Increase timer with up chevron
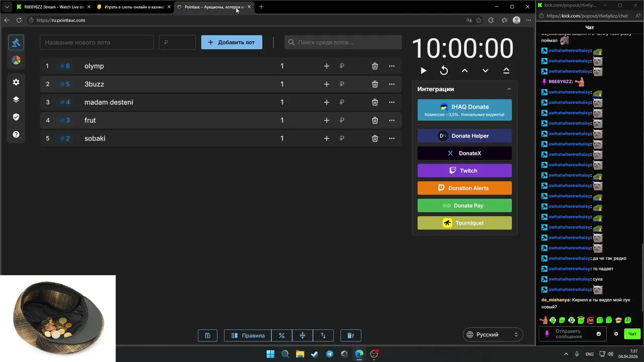The height and width of the screenshot is (362, 644). click(464, 70)
